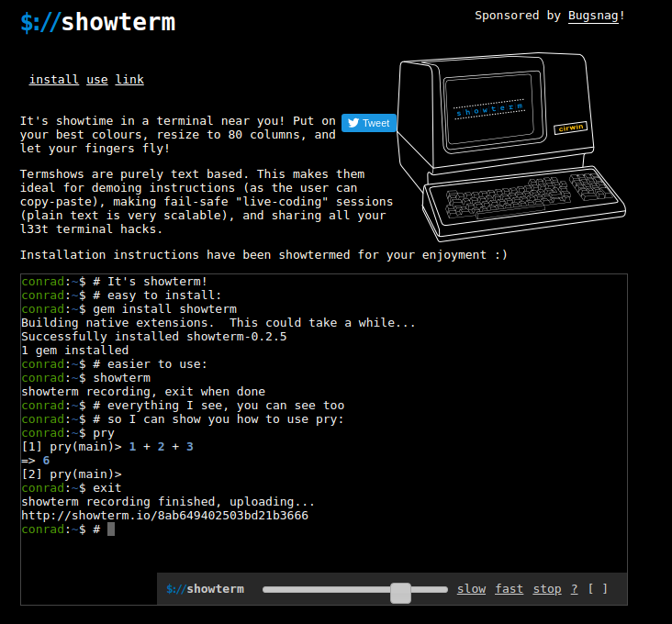The width and height of the screenshot is (672, 624).
Task: Click the 'Installation instructions have been showtermed' sentence
Action: point(263,255)
